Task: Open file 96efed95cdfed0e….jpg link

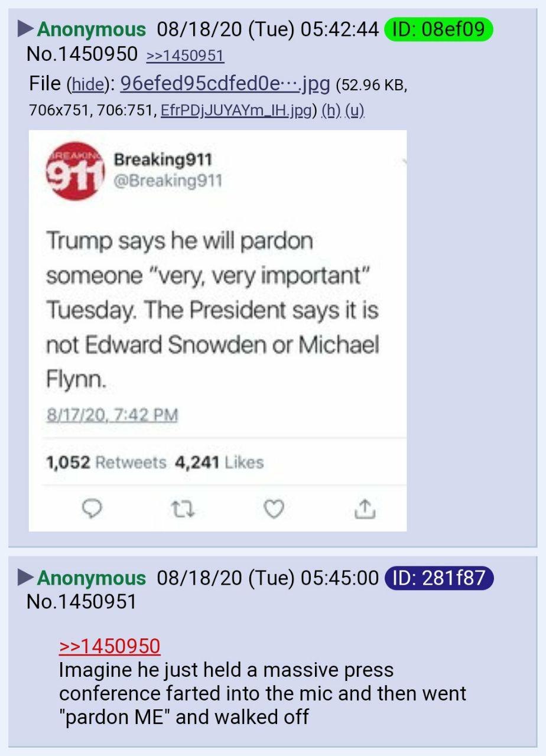Action: coord(225,84)
